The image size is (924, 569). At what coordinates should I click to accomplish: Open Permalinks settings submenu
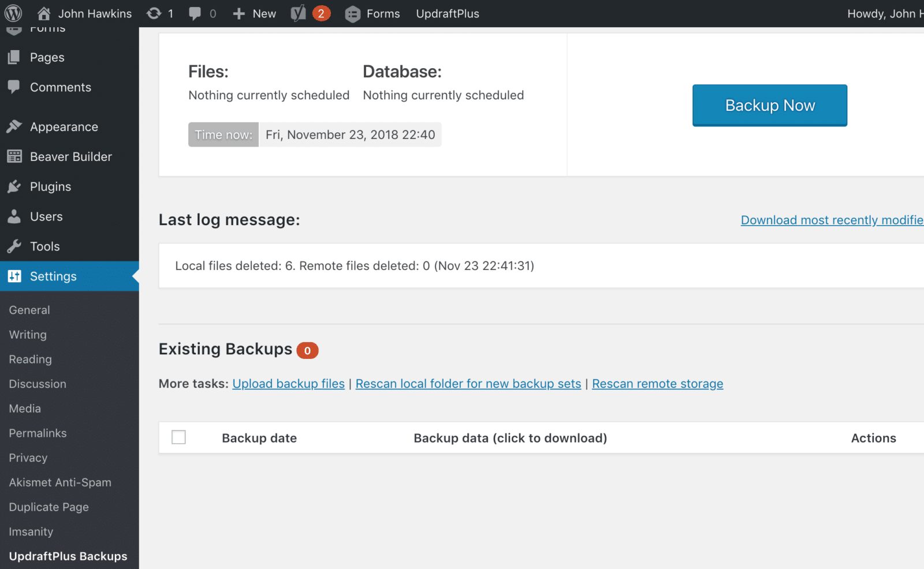tap(38, 433)
